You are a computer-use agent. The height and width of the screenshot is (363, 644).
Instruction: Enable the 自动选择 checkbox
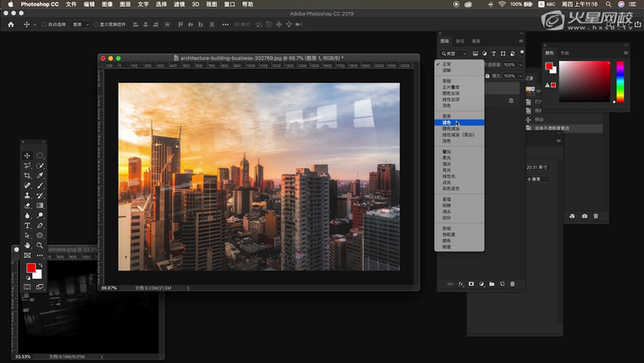tap(43, 25)
